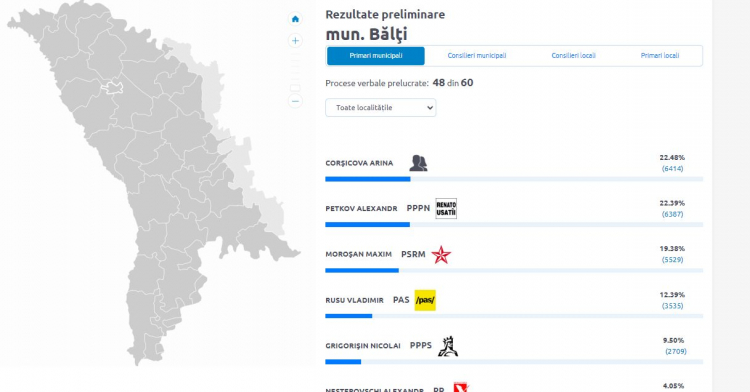This screenshot has height=392, width=750.
Task: Open the Toate localitățile dropdown
Action: click(381, 108)
